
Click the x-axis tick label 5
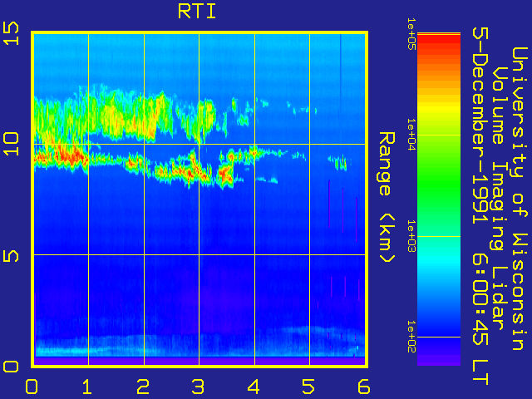[x=308, y=387]
